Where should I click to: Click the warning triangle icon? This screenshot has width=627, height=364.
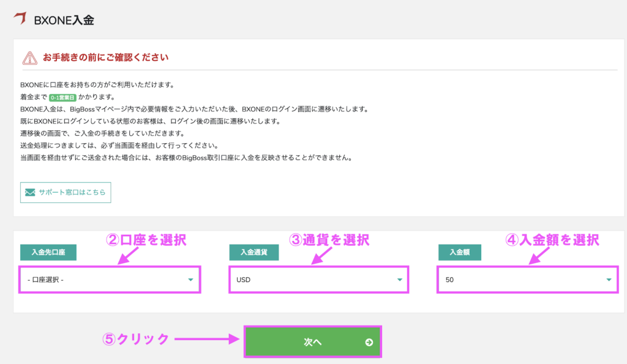click(29, 58)
